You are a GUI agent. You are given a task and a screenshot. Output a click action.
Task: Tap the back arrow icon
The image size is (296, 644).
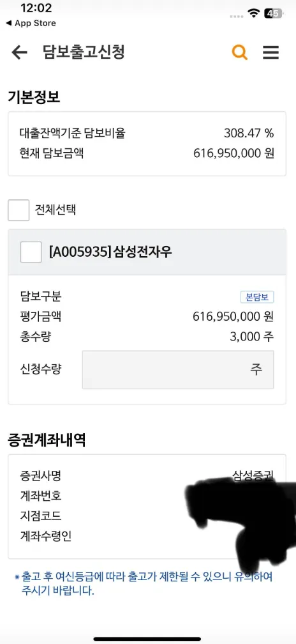pos(19,52)
